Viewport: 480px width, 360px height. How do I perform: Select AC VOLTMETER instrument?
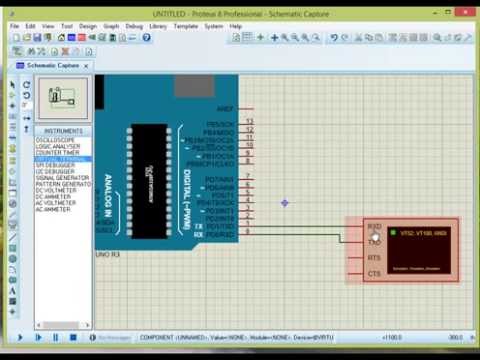pos(56,203)
